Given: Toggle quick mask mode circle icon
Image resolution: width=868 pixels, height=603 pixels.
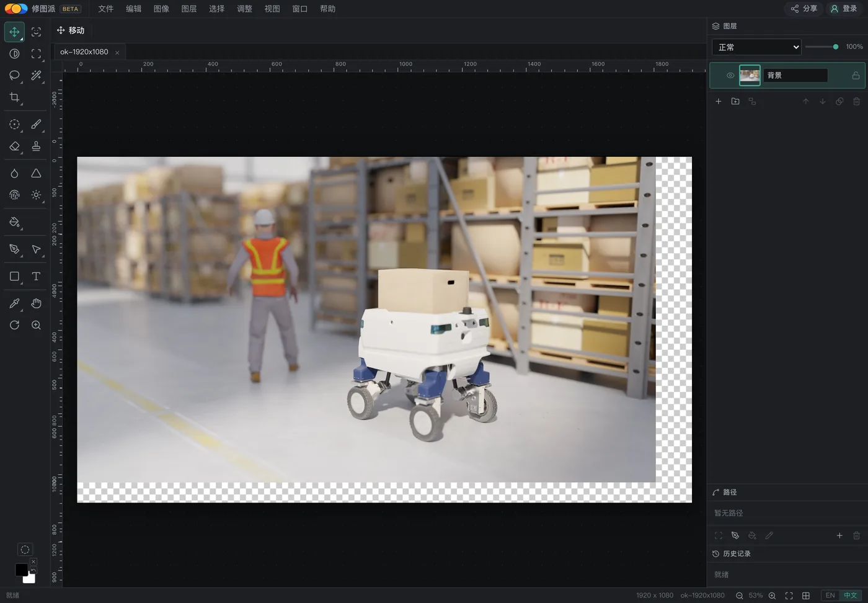Looking at the screenshot, I should coord(25,550).
